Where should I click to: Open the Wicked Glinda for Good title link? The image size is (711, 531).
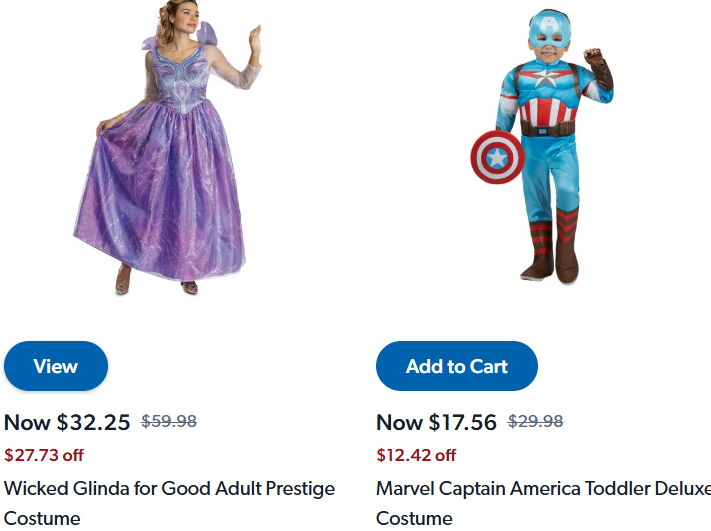coord(169,489)
